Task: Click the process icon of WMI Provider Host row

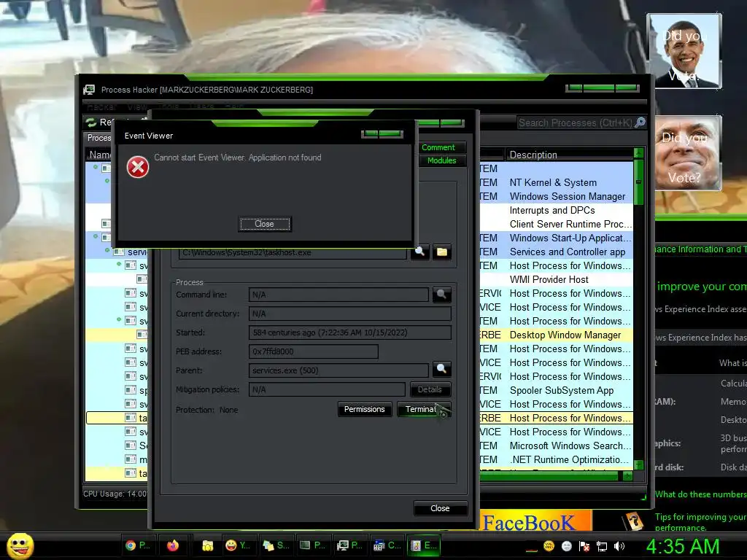Action: pyautogui.click(x=142, y=279)
